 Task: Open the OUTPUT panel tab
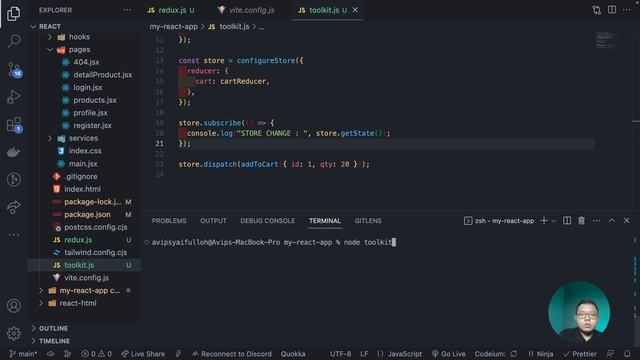click(213, 220)
